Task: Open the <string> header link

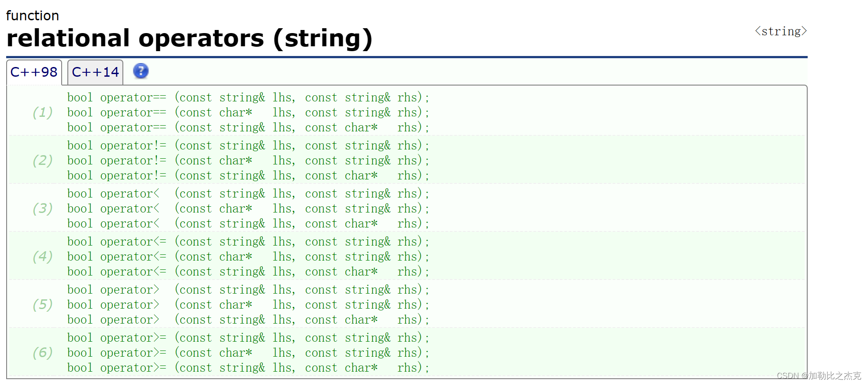Action: 781,31
